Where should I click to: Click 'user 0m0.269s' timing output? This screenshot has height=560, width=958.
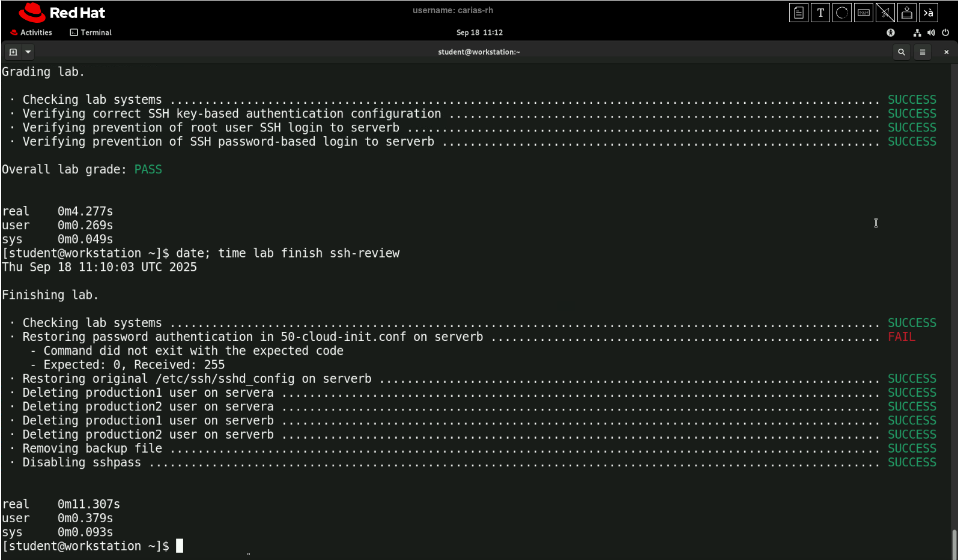coord(57,226)
